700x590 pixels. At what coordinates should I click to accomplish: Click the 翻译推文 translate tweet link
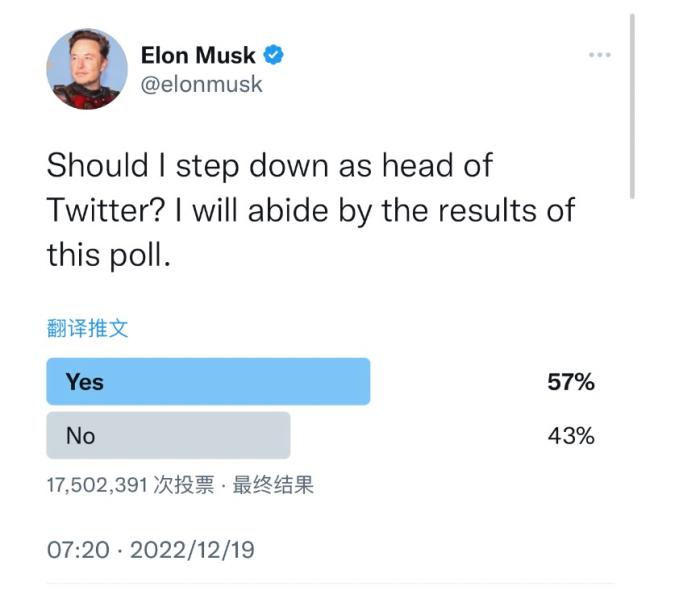88,328
